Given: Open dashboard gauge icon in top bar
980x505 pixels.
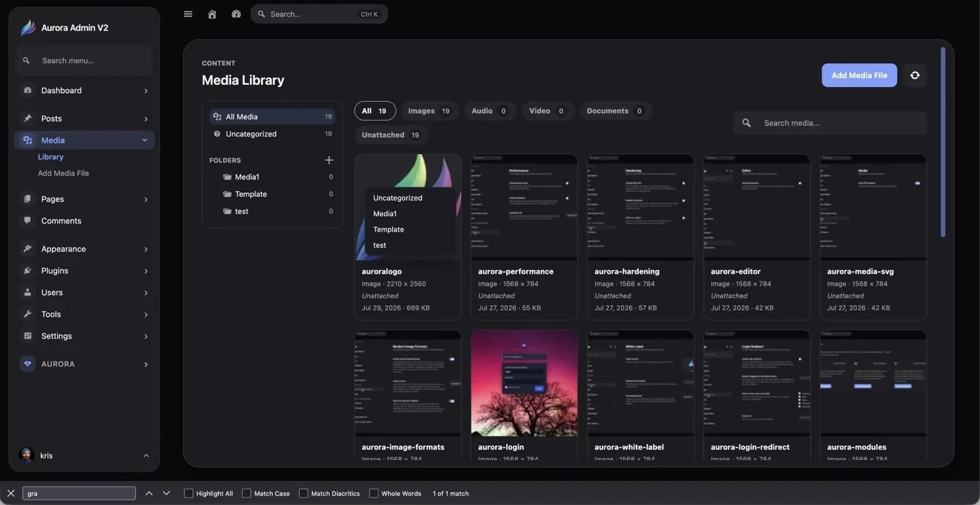Looking at the screenshot, I should [236, 14].
